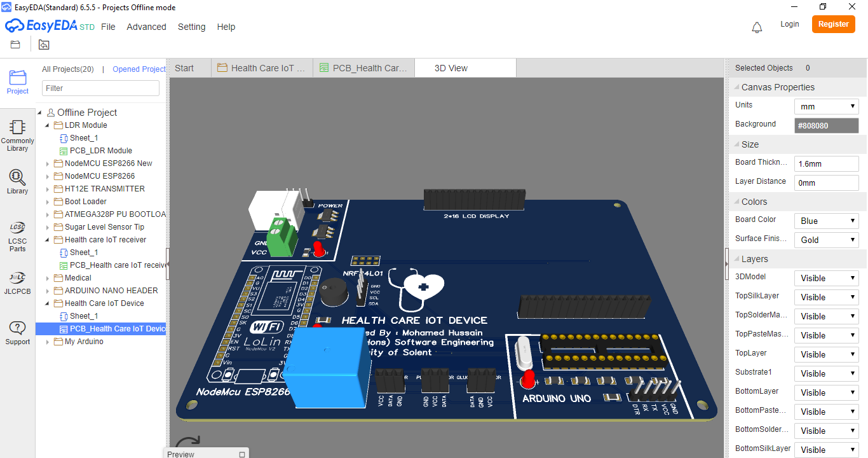Open the Library search sidebar icon
The width and height of the screenshot is (868, 458).
(17, 181)
